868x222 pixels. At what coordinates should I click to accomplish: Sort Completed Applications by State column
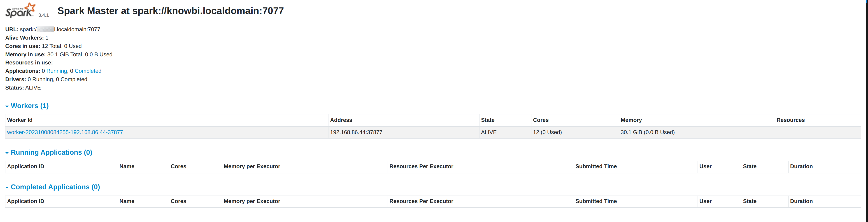click(x=749, y=201)
